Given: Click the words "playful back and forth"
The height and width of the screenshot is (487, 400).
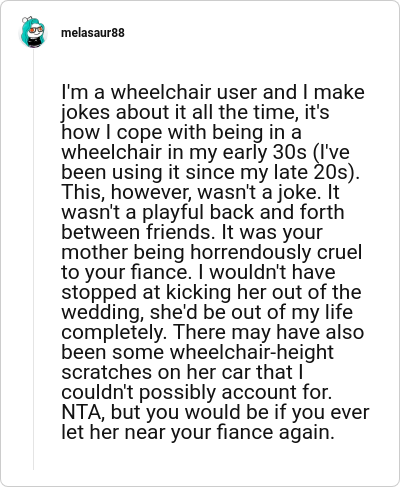Looking at the screenshot, I should click(243, 213).
